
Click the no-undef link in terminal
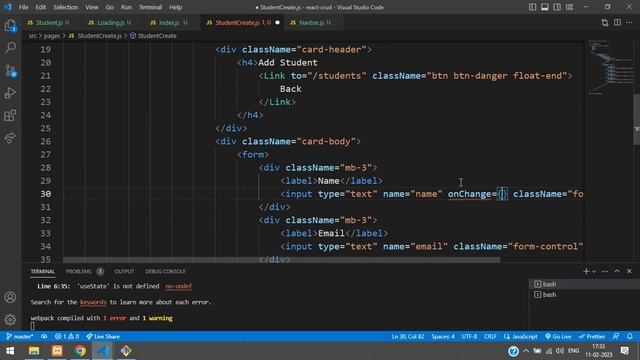pyautogui.click(x=178, y=287)
